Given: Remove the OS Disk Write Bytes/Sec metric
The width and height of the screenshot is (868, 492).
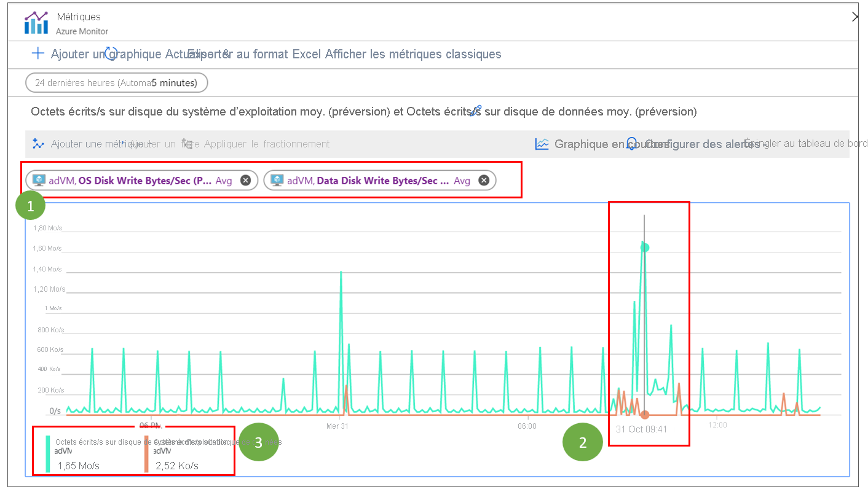Looking at the screenshot, I should (245, 181).
